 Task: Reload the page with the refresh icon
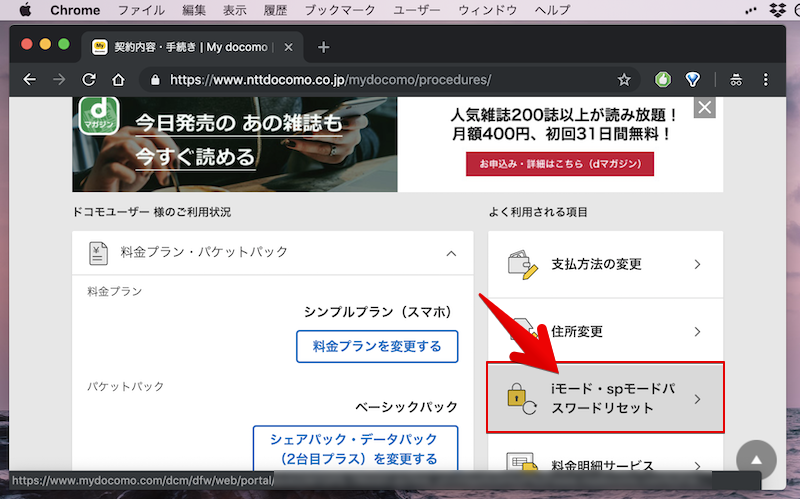pyautogui.click(x=89, y=80)
